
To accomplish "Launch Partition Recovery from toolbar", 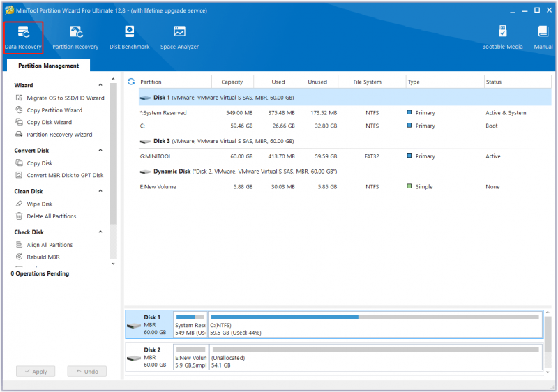I will click(75, 38).
